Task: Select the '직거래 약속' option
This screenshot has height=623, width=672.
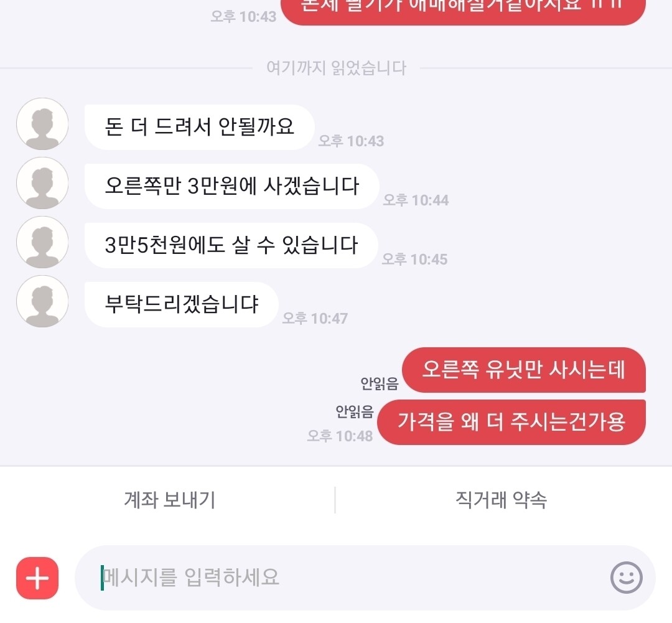Action: click(501, 500)
